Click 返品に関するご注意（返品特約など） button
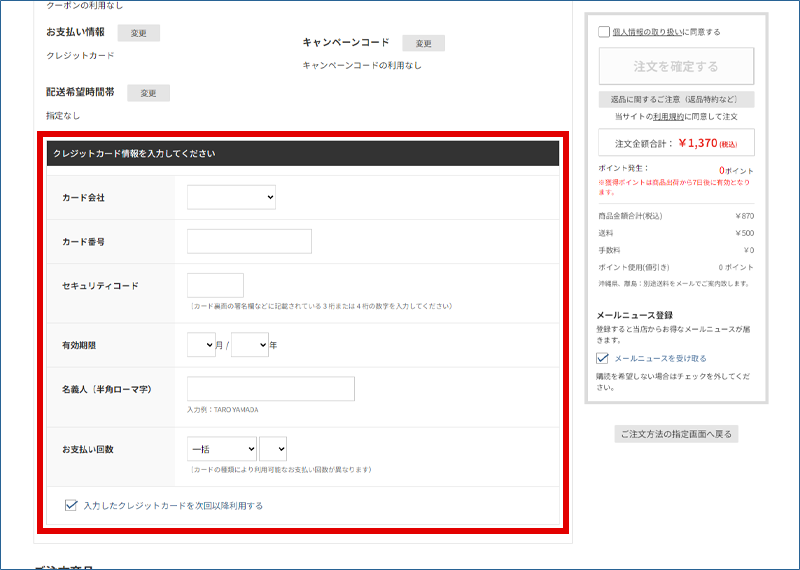 click(676, 99)
